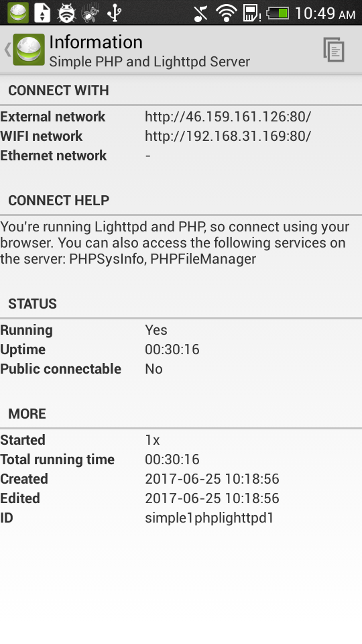Open the external network URL 46.159.161.126
362x644 pixels.
(x=228, y=117)
